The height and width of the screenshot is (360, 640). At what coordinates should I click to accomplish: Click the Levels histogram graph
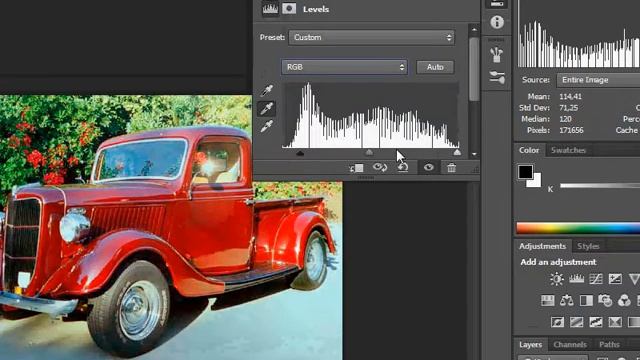pos(371,116)
